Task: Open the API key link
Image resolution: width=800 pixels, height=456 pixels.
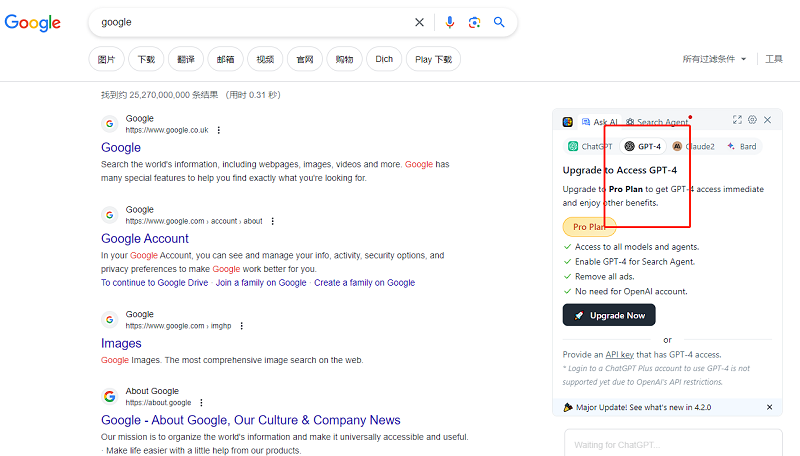Action: pos(619,354)
